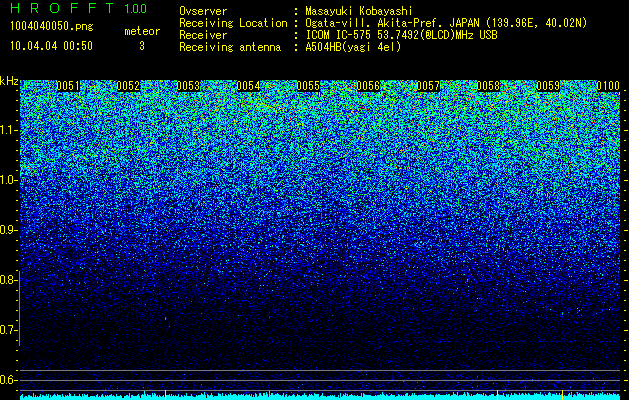The width and height of the screenshot is (629, 400).
Task: Click the 0054 time marker label
Action: pos(248,86)
